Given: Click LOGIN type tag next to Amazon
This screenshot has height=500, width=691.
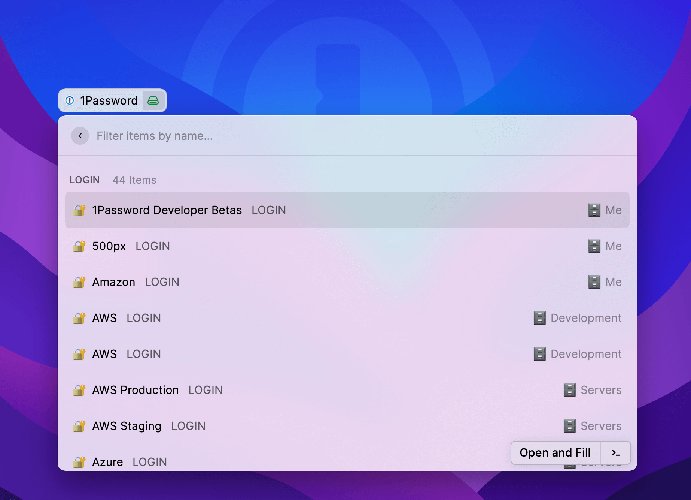Looking at the screenshot, I should point(162,282).
